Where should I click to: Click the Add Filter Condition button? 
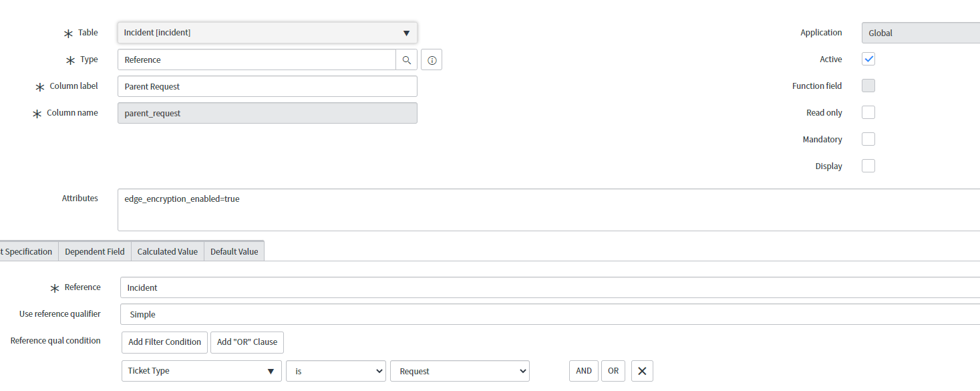click(x=164, y=342)
